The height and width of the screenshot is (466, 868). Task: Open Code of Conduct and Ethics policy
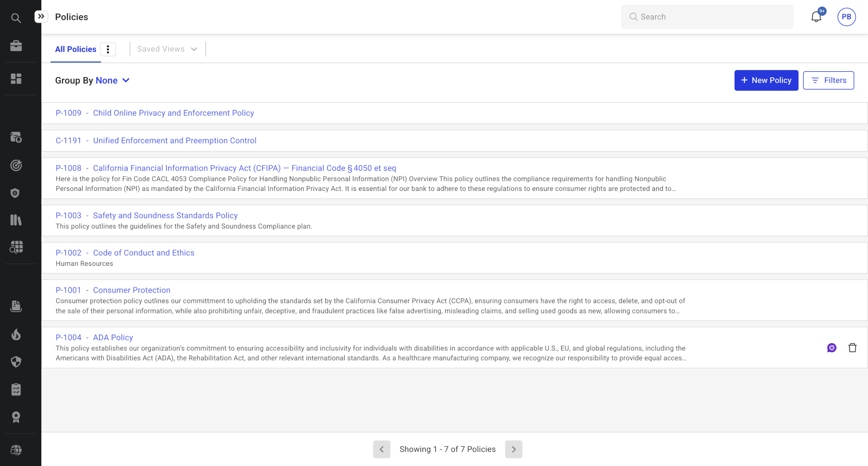tap(143, 253)
